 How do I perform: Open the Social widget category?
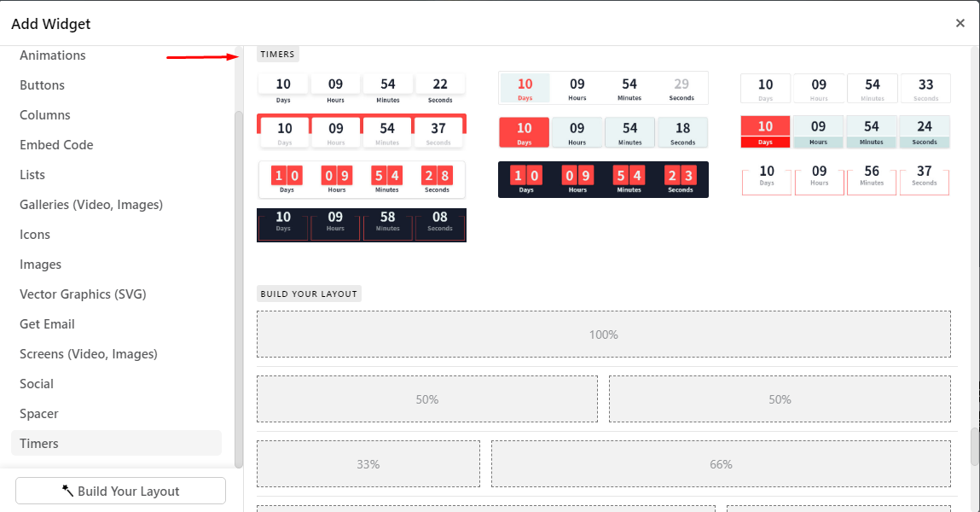36,383
